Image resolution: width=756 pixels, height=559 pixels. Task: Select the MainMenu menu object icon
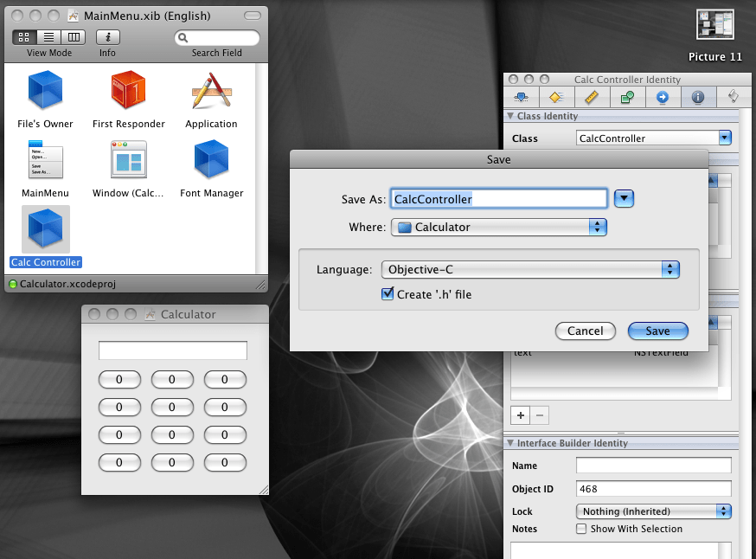coord(45,159)
